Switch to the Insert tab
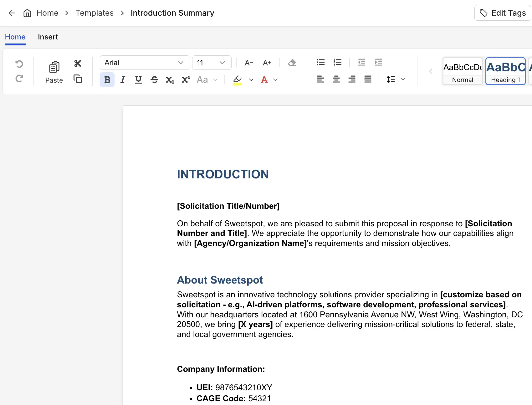The height and width of the screenshot is (405, 532). 48,37
